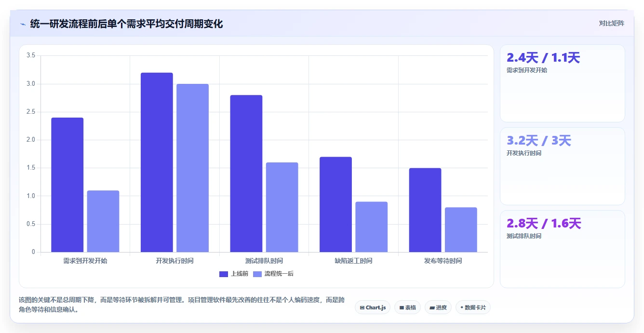644x333 pixels.
Task: Click the small icon before the chart title
Action: [23, 24]
